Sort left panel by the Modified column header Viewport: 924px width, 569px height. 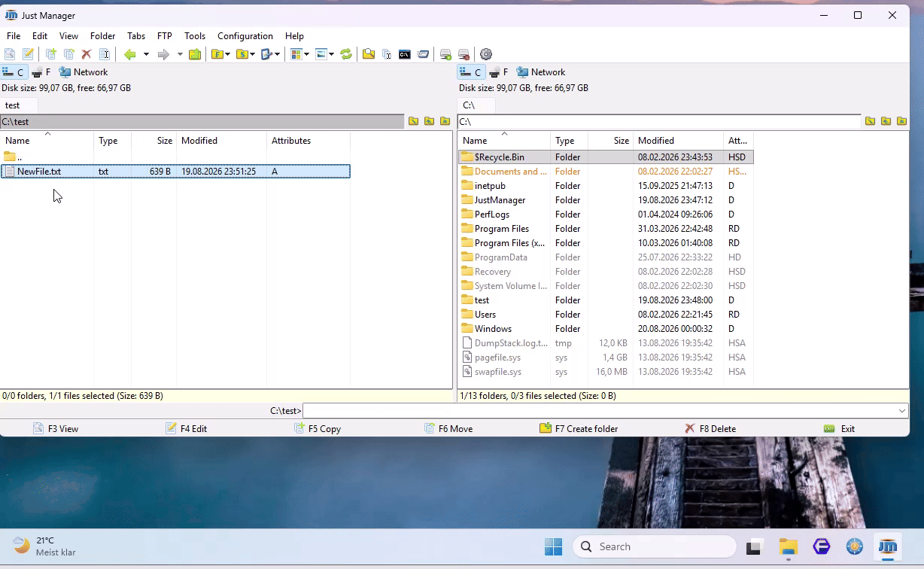pyautogui.click(x=222, y=141)
